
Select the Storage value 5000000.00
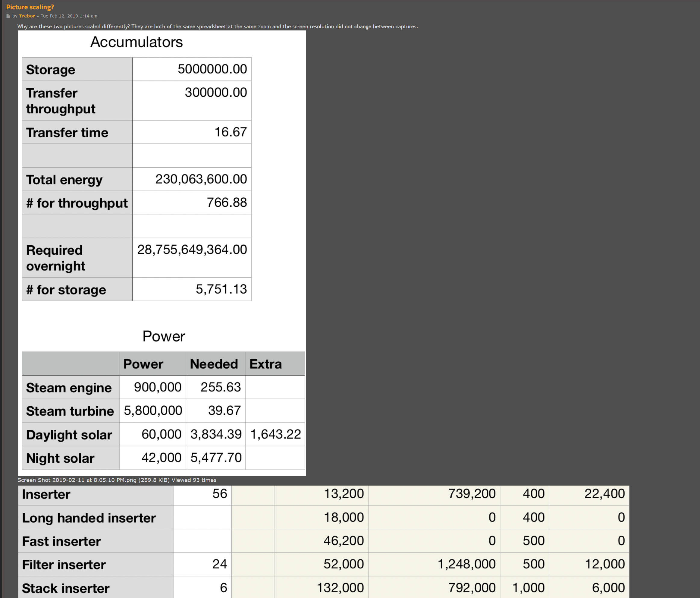(212, 69)
